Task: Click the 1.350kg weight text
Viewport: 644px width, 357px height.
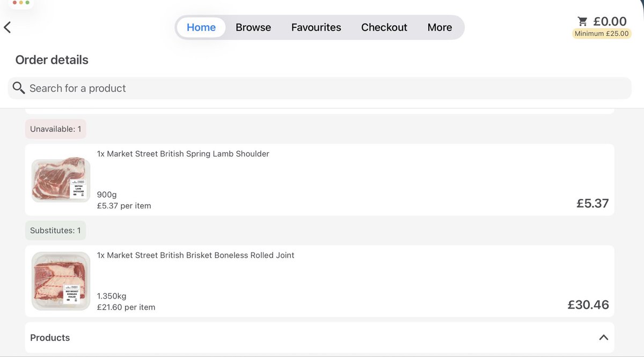Action: click(112, 296)
